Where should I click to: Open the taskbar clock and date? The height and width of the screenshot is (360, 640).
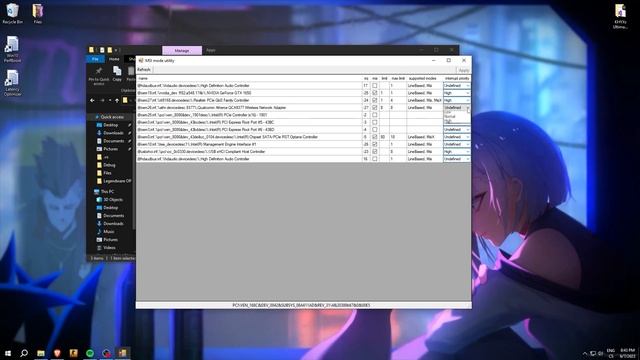pyautogui.click(x=627, y=353)
